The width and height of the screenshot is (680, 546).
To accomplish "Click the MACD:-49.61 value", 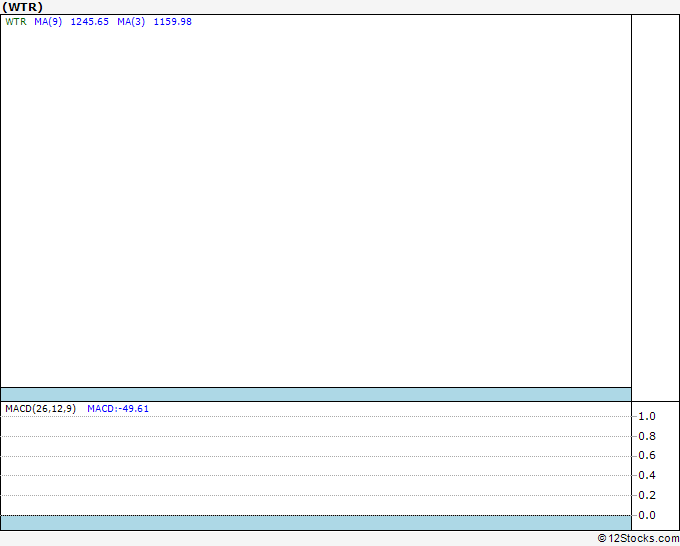I will pyautogui.click(x=118, y=409).
